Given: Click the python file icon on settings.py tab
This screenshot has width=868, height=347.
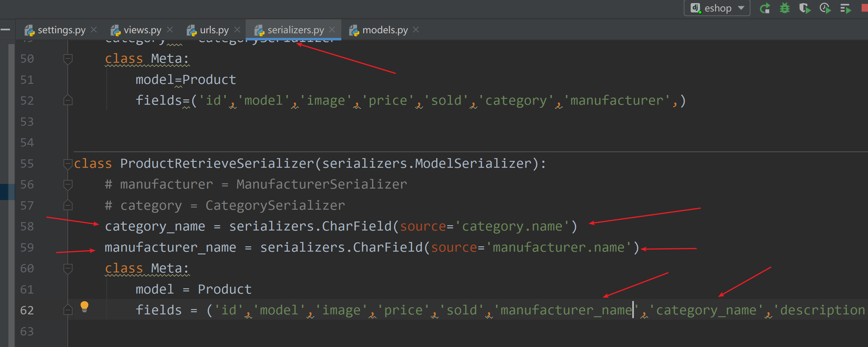Looking at the screenshot, I should point(30,30).
